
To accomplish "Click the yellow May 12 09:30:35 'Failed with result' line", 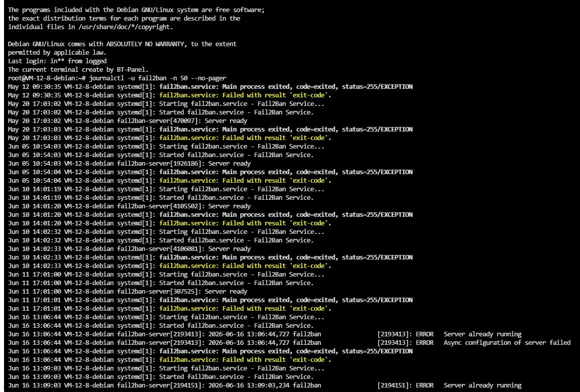I will (x=169, y=95).
